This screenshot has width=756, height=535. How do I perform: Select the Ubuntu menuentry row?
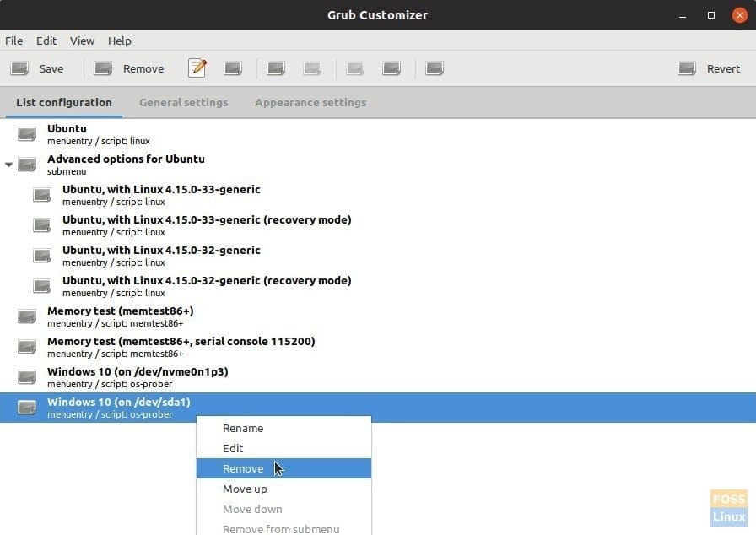tap(378, 134)
